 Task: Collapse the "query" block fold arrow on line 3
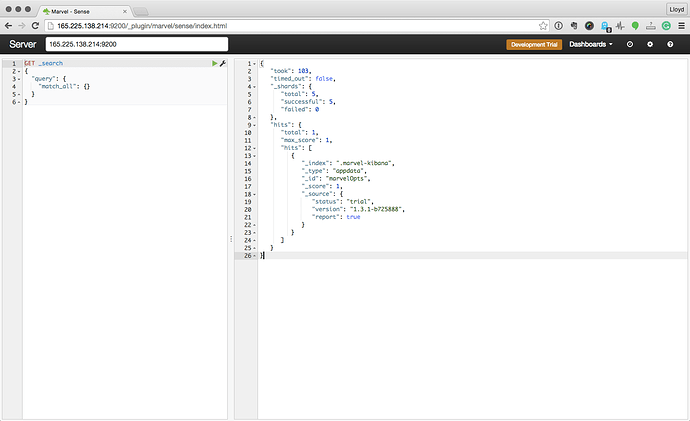coord(19,79)
